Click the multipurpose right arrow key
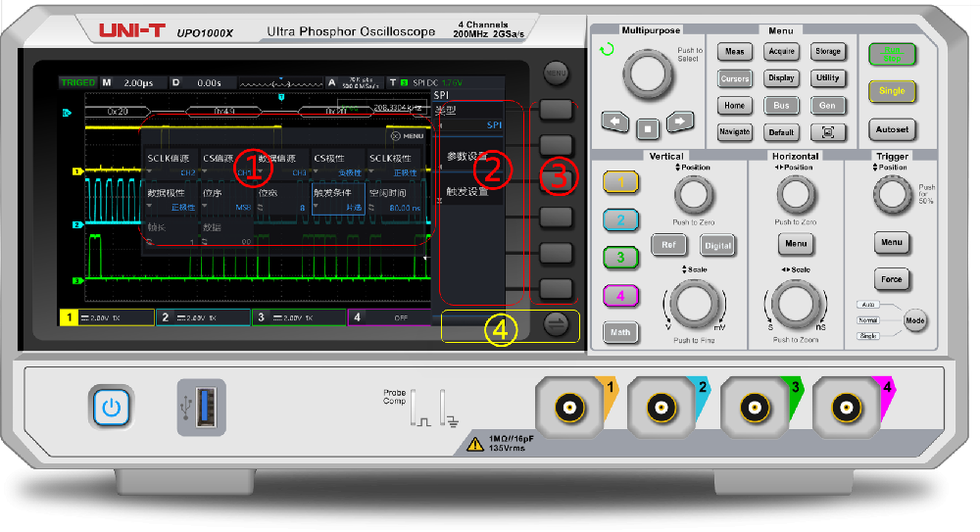Viewport: 980px width, 532px height. click(679, 122)
